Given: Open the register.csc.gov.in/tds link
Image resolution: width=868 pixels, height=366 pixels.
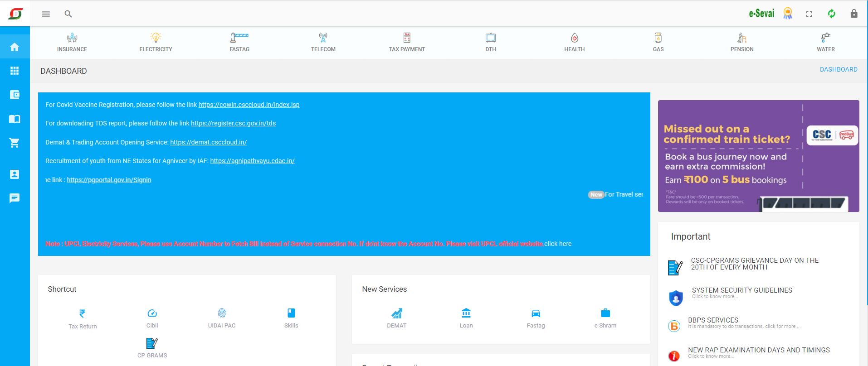Looking at the screenshot, I should pyautogui.click(x=233, y=123).
